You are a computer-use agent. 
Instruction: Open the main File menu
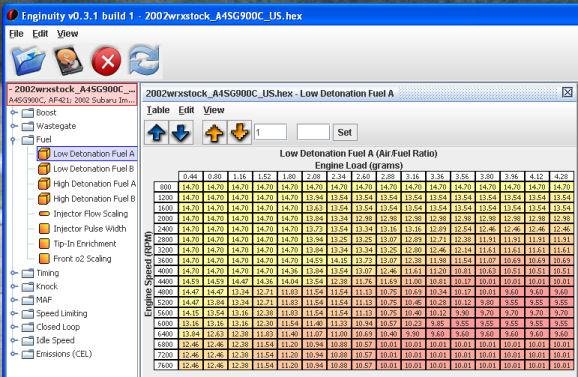click(x=16, y=34)
